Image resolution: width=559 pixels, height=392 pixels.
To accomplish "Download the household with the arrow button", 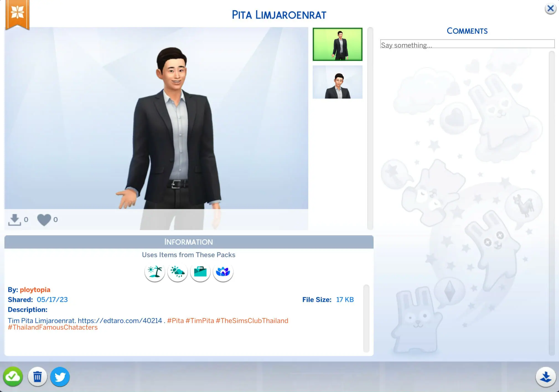I will [546, 377].
